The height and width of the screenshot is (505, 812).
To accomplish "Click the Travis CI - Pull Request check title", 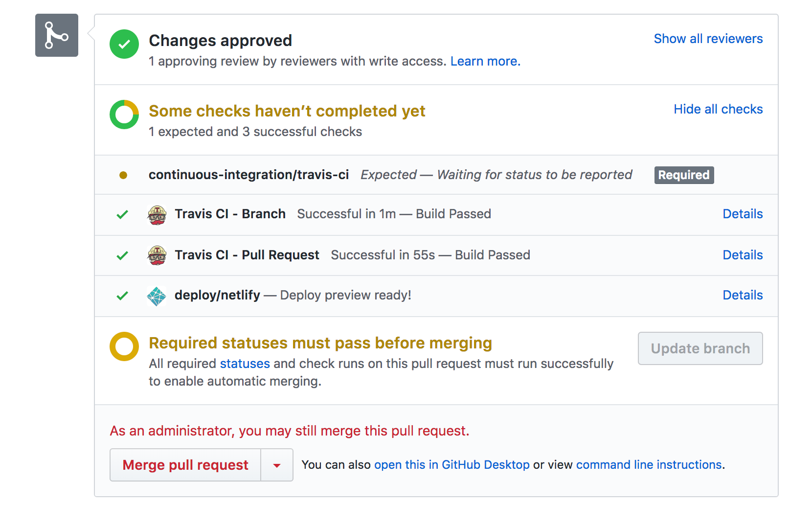I will coord(247,255).
